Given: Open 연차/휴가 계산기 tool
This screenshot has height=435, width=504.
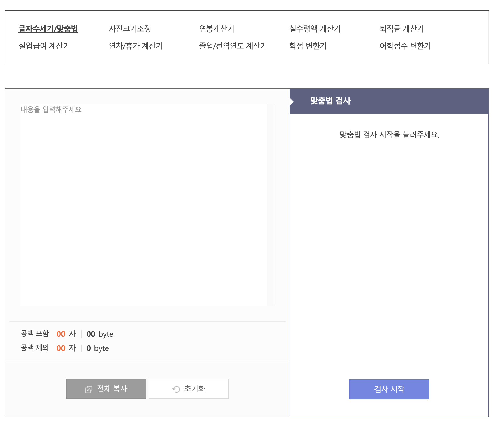Looking at the screenshot, I should coord(136,46).
